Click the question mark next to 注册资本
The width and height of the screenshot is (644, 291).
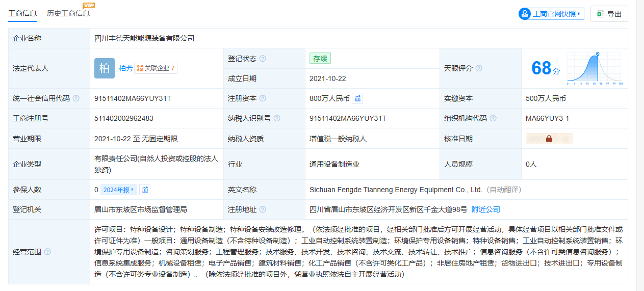(263, 98)
